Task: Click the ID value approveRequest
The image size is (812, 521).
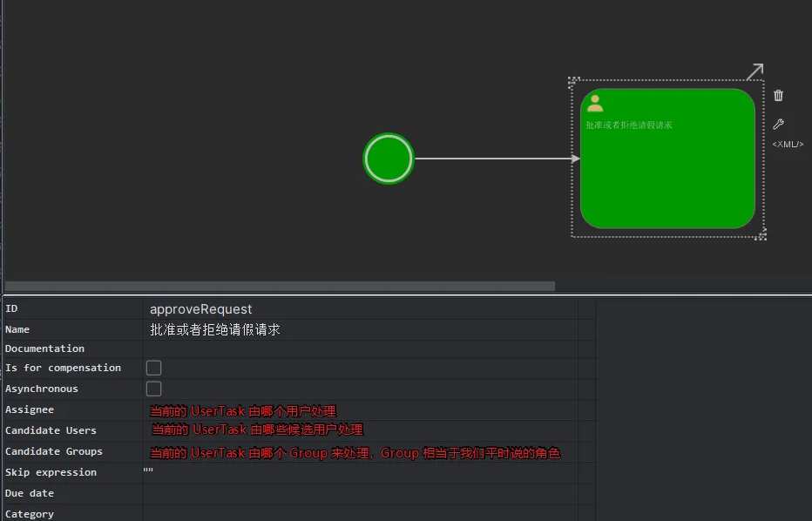Action: tap(201, 309)
